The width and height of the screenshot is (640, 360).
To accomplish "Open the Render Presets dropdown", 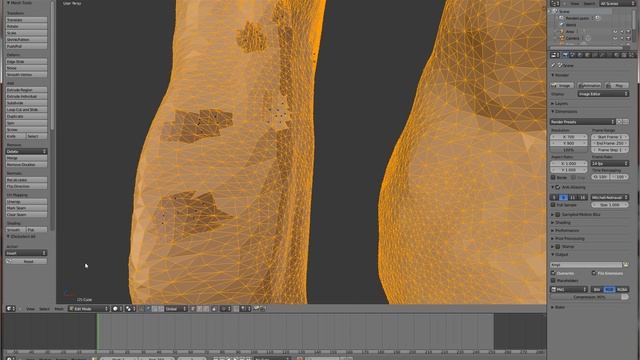I will 582,122.
